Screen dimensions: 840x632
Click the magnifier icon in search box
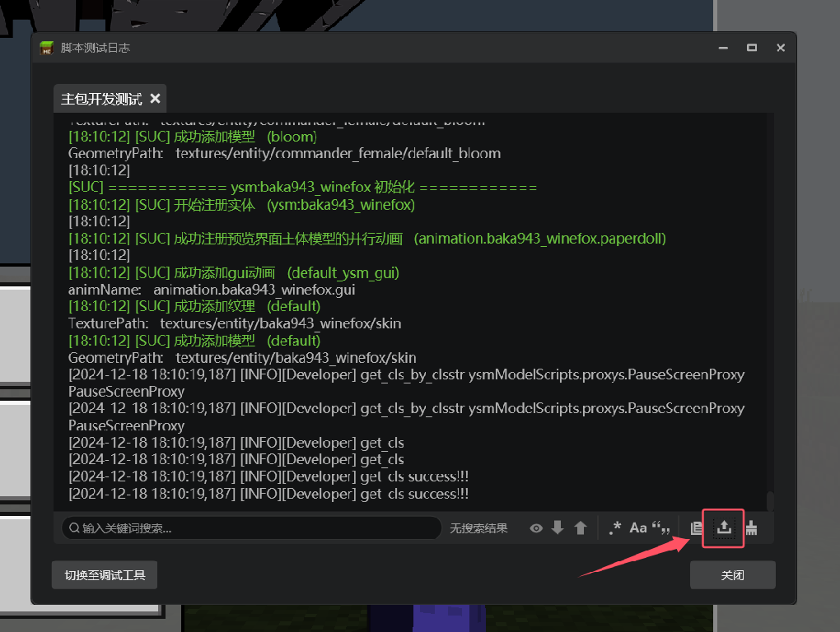[74, 528]
